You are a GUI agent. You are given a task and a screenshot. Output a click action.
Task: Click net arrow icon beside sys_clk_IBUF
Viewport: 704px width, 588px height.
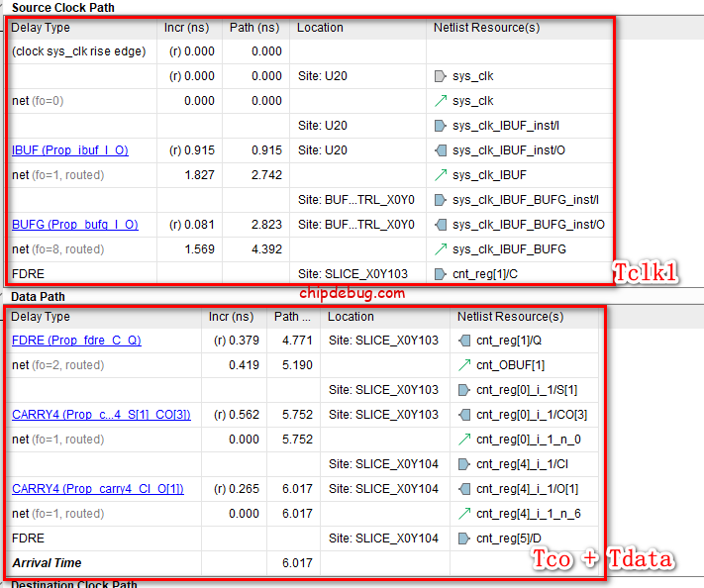(x=441, y=175)
